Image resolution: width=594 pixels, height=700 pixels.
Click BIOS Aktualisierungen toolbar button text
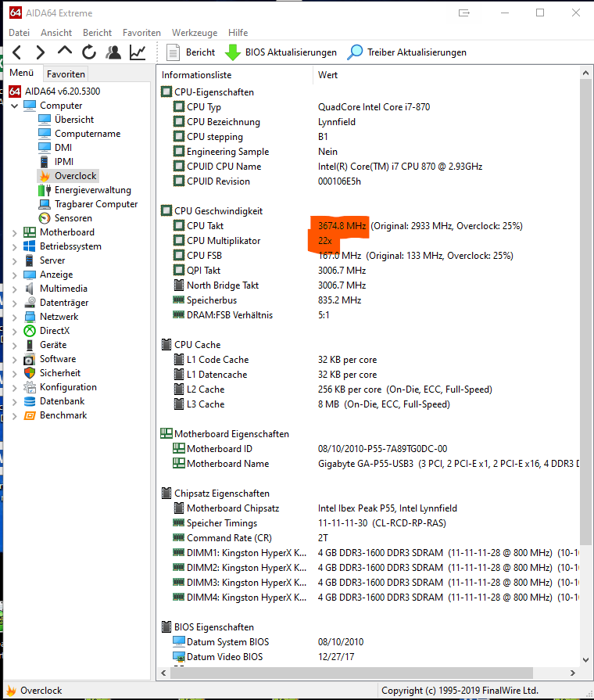[x=291, y=52]
